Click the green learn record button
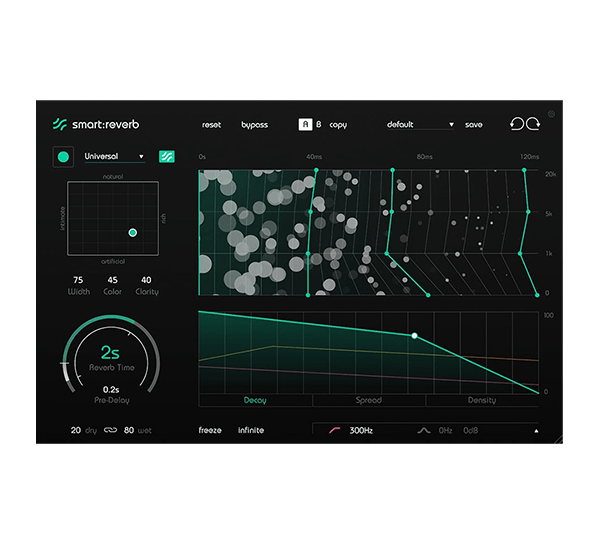 [63, 157]
